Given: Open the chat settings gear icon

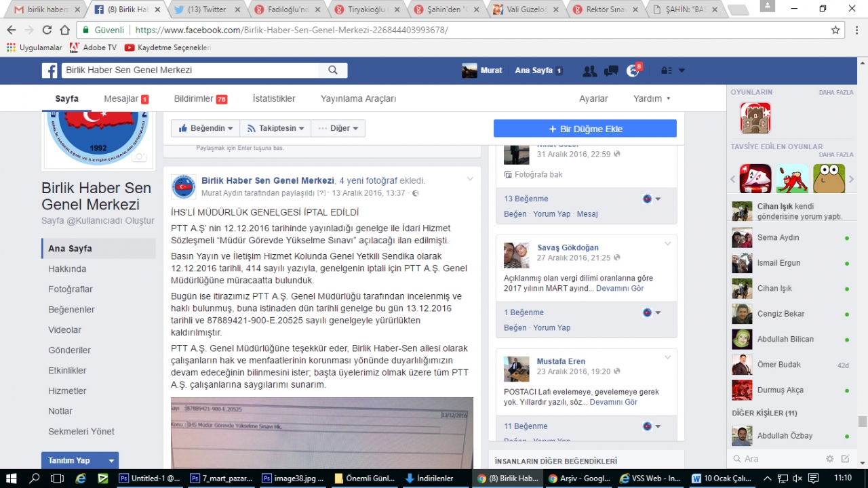Looking at the screenshot, I should coord(829,459).
